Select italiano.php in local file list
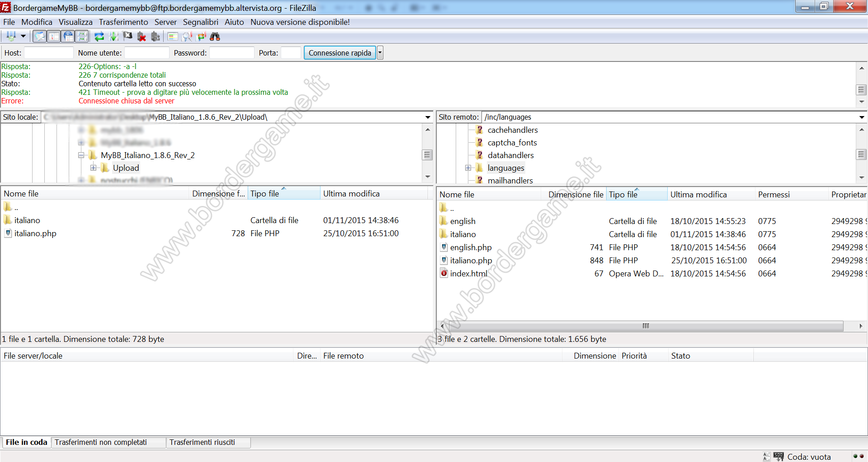The height and width of the screenshot is (462, 868). [35, 233]
